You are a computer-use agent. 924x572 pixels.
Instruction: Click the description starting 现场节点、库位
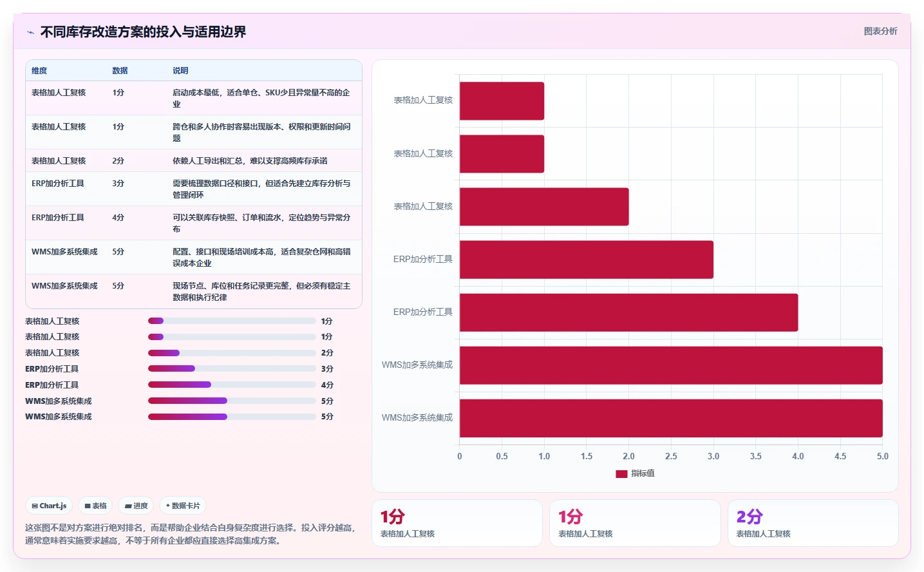[262, 291]
